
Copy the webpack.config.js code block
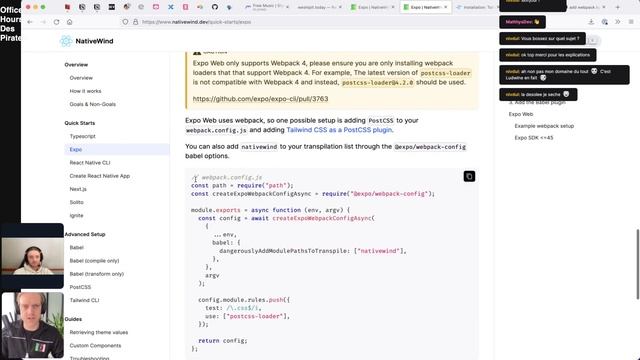pyautogui.click(x=469, y=176)
